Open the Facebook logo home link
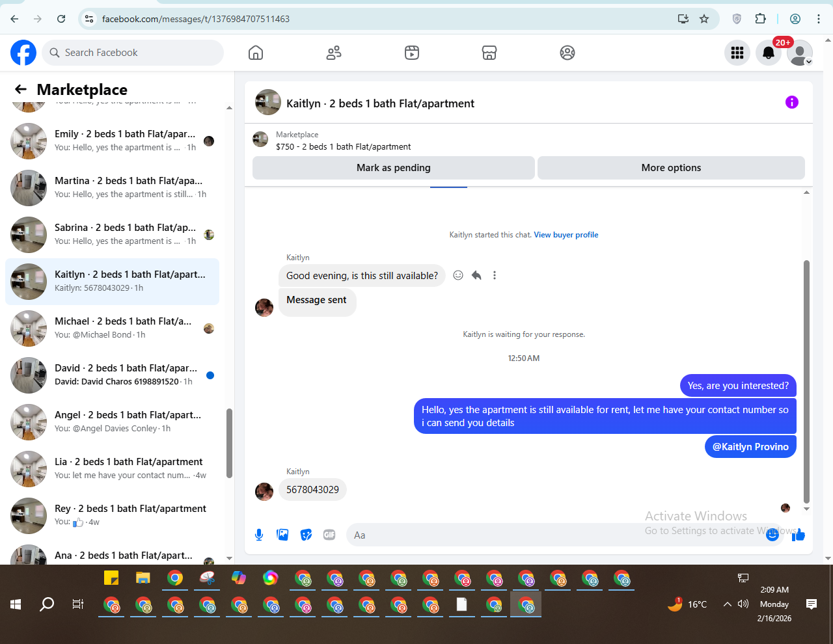833x644 pixels. 23,53
